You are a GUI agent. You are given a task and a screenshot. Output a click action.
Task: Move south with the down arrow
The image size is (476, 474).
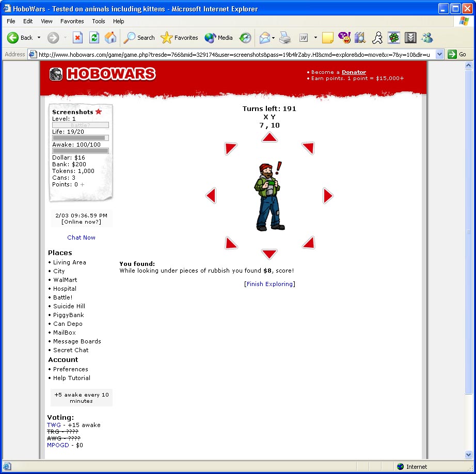(269, 254)
